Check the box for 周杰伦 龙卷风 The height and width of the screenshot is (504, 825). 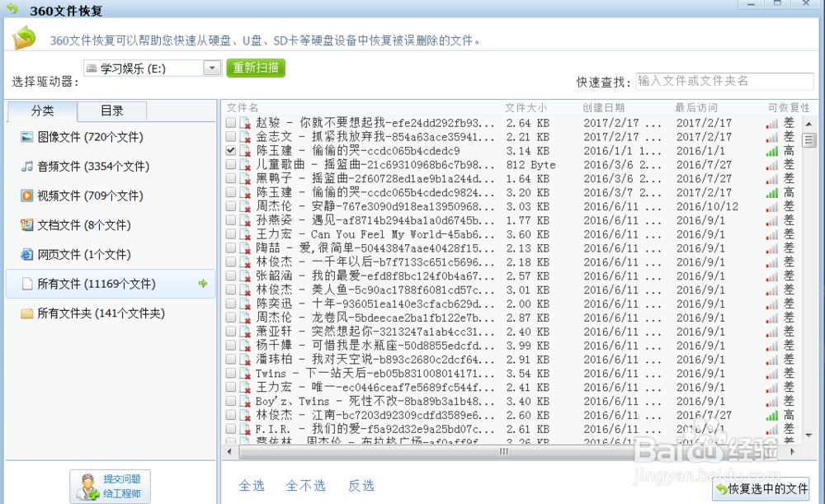tap(231, 318)
